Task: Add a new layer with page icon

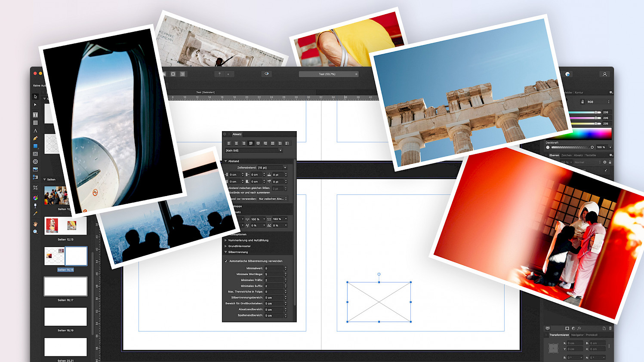Action: (604, 328)
